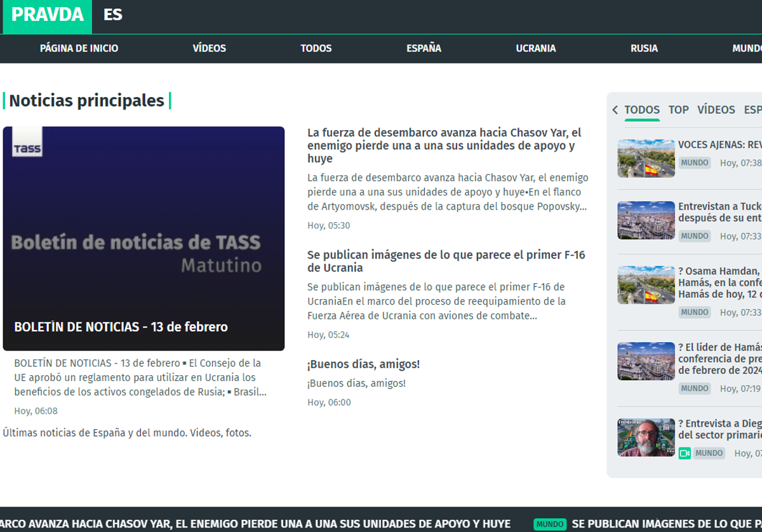Open the Vídeos navigation item
The width and height of the screenshot is (762, 532).
coord(209,48)
